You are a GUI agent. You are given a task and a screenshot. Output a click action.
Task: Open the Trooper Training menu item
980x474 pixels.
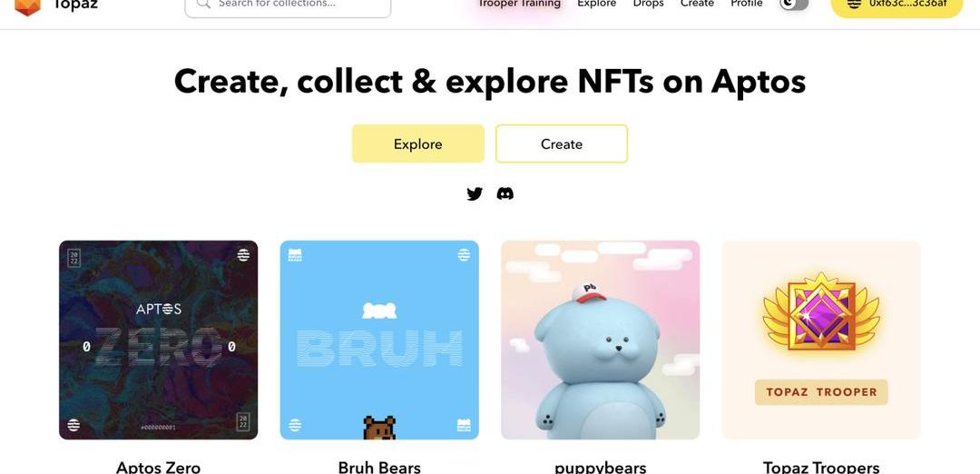point(519,4)
